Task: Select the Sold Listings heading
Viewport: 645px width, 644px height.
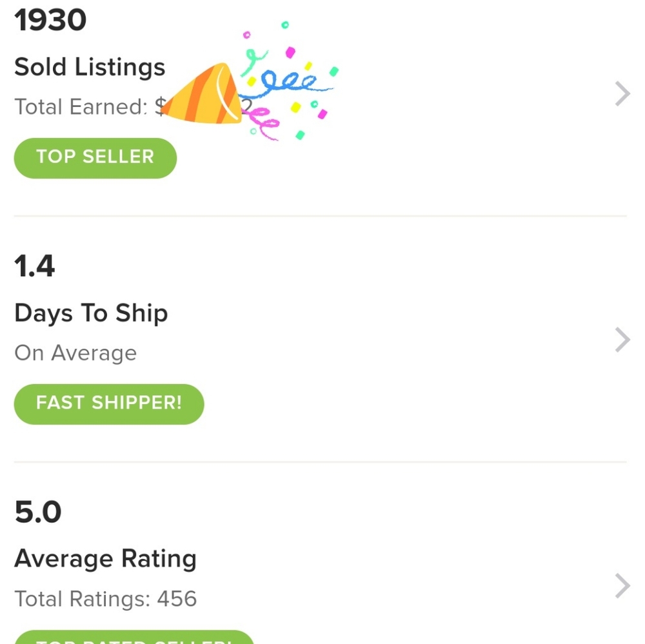Action: [90, 67]
